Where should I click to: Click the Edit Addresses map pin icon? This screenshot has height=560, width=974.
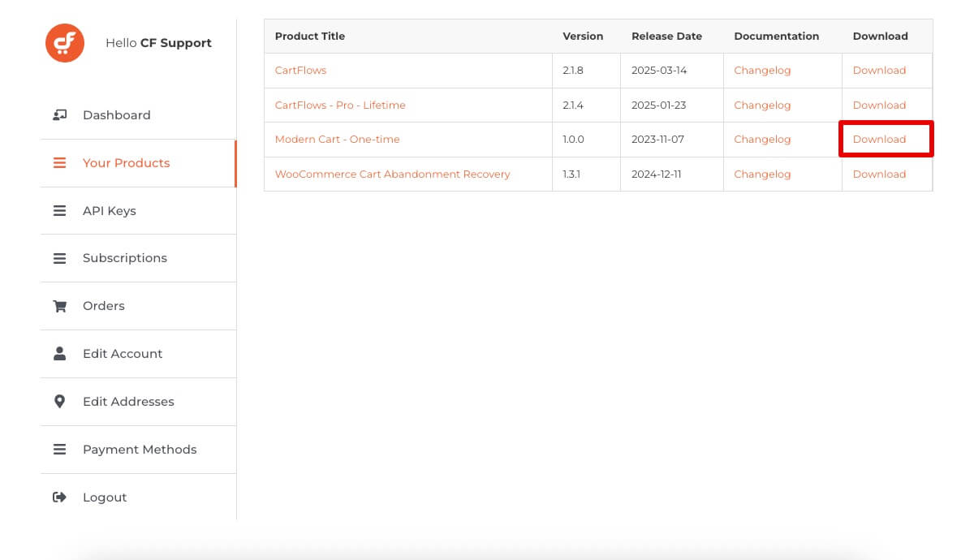[59, 402]
